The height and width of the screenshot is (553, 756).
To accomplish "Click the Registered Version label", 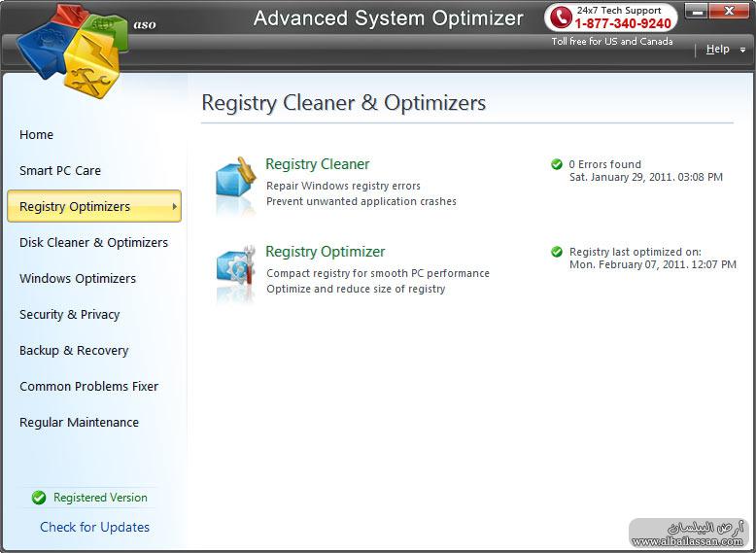I will 100,498.
